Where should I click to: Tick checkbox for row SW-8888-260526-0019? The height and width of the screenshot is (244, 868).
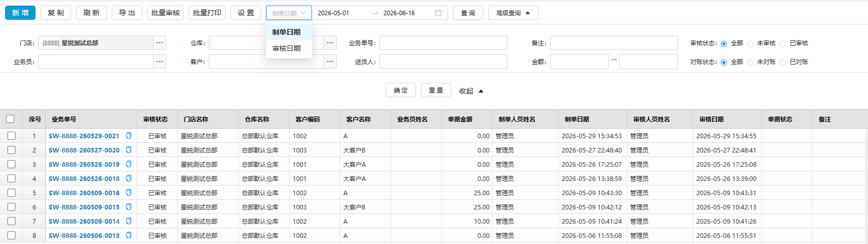pos(11,164)
